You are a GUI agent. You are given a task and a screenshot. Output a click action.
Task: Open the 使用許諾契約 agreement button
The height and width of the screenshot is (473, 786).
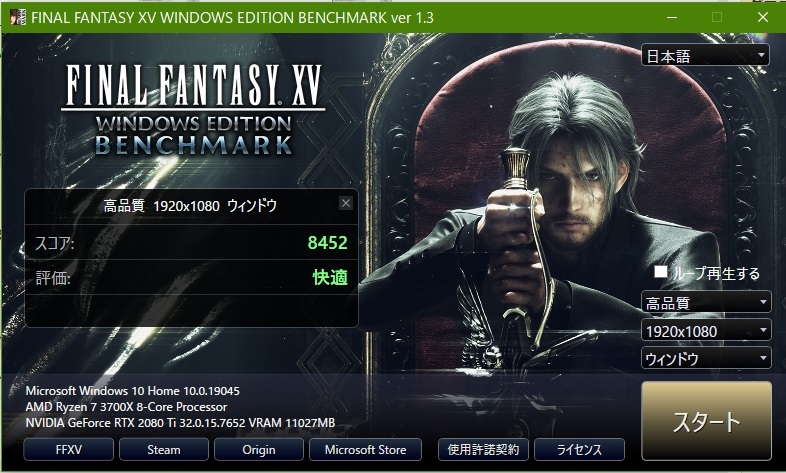483,449
